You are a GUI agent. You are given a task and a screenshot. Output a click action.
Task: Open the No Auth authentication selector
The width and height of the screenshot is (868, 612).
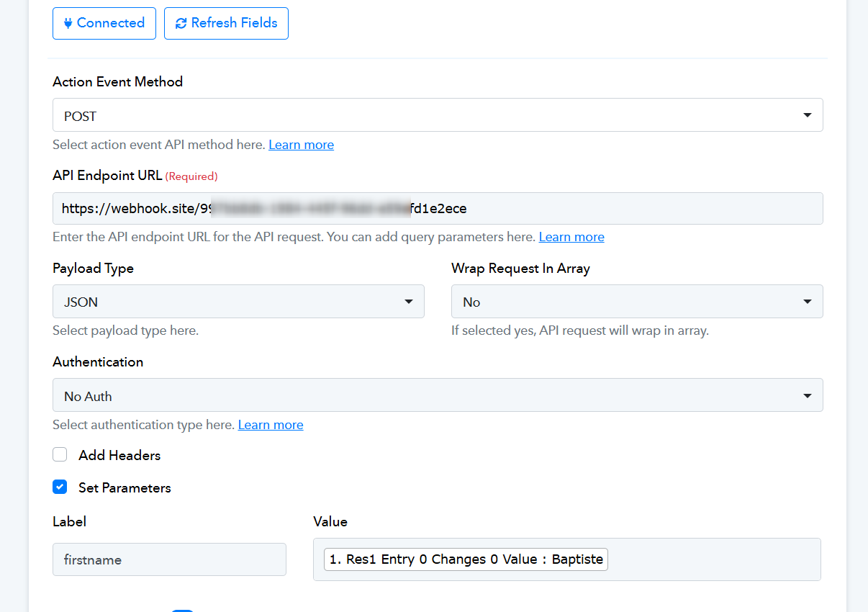click(x=432, y=395)
